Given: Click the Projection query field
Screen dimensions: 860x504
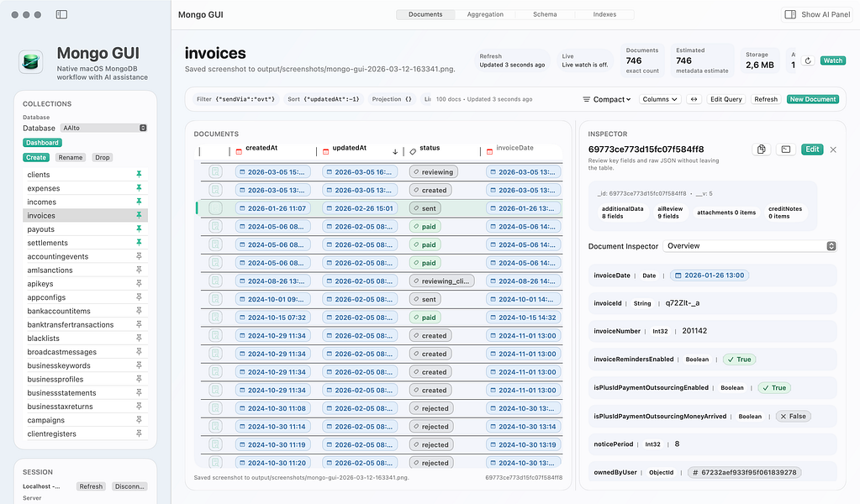Looking at the screenshot, I should [x=392, y=99].
